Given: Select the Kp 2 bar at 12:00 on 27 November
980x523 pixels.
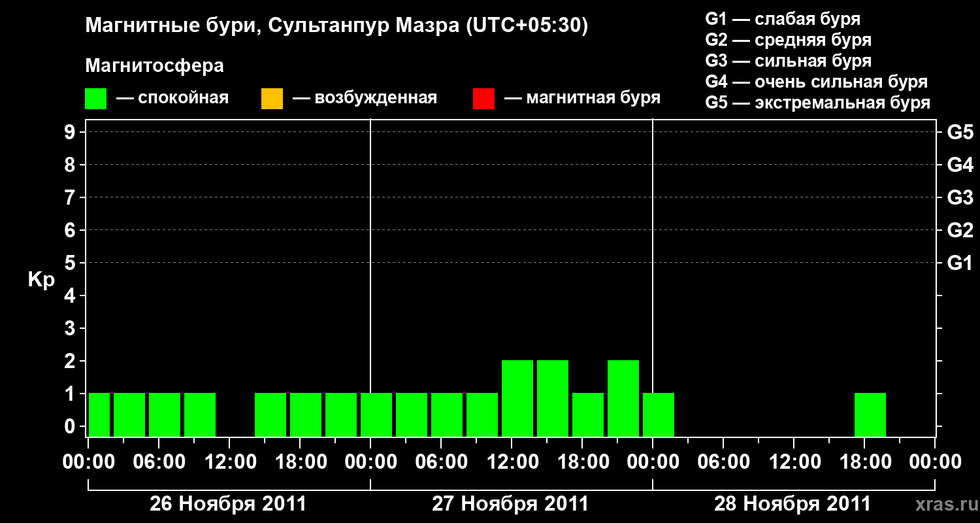Looking at the screenshot, I should [x=517, y=398].
